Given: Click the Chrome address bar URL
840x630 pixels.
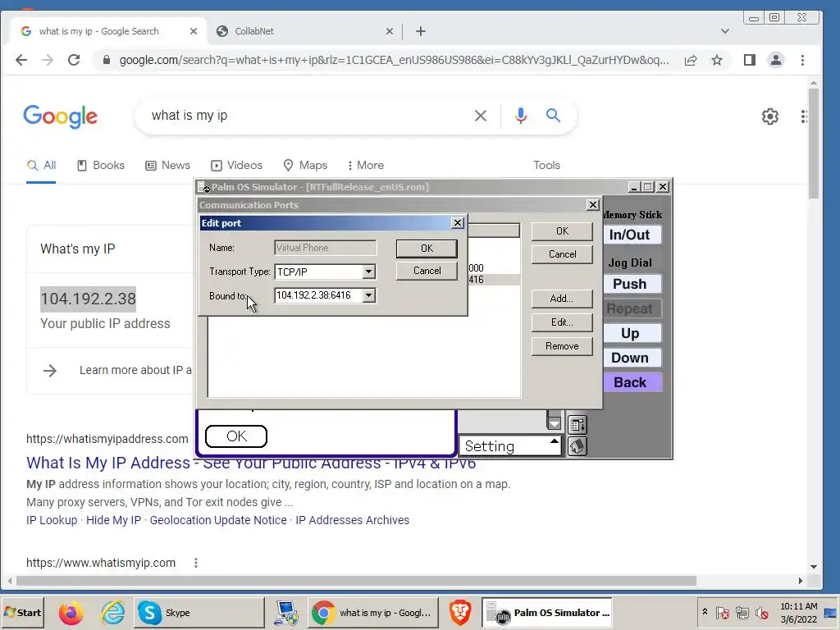Looking at the screenshot, I should (x=394, y=60).
